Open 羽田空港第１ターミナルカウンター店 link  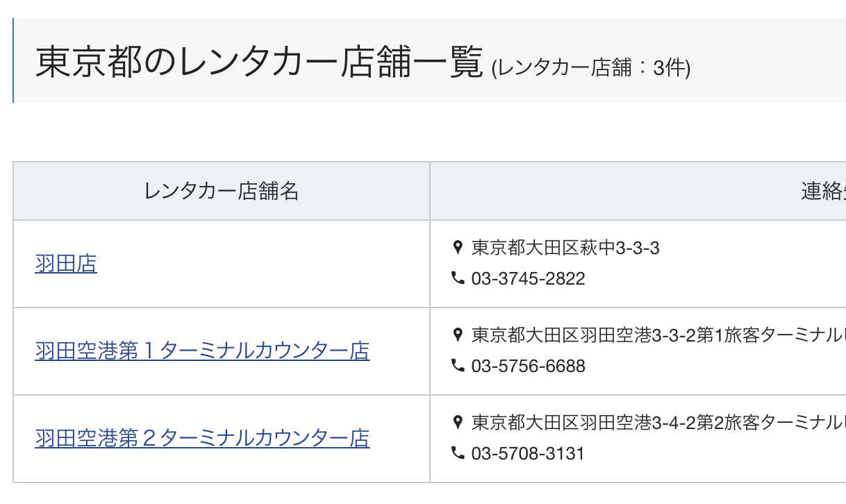(202, 351)
